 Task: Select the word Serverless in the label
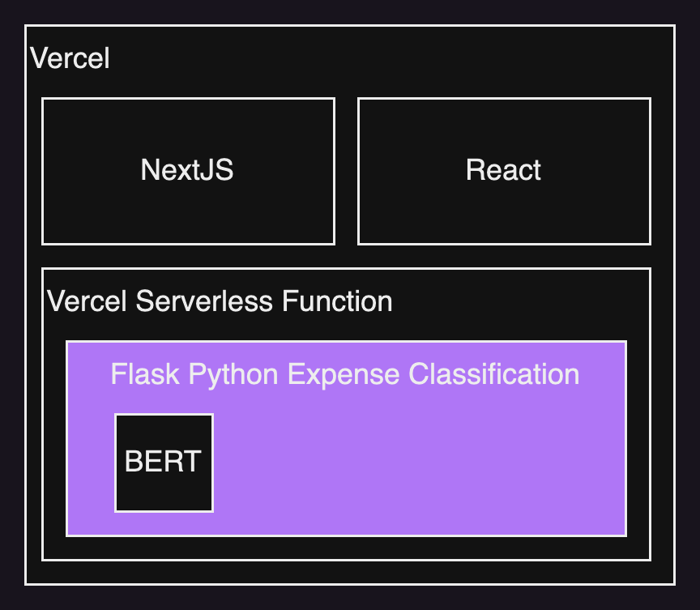204,301
